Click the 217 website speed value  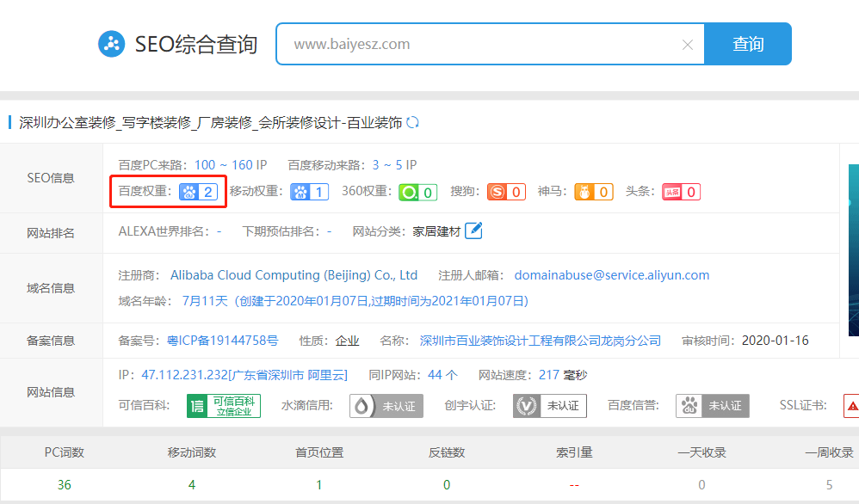coord(549,375)
